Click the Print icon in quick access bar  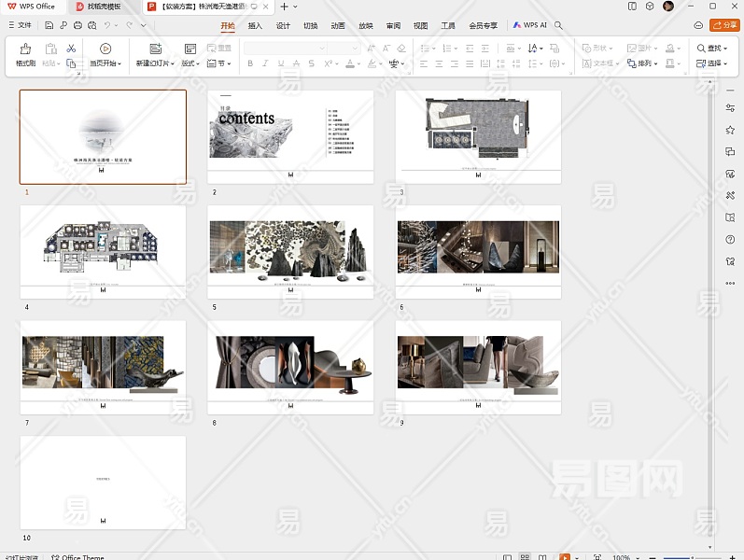click(77, 25)
